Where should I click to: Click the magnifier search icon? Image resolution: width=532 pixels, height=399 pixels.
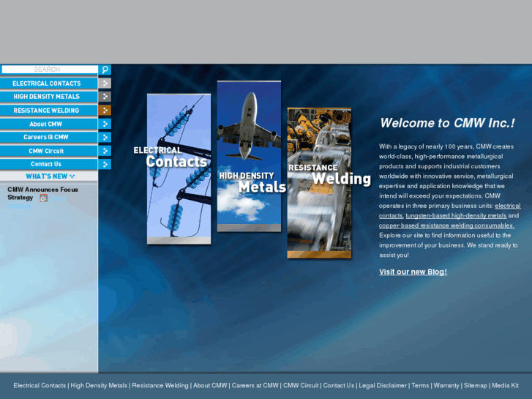pyautogui.click(x=105, y=70)
